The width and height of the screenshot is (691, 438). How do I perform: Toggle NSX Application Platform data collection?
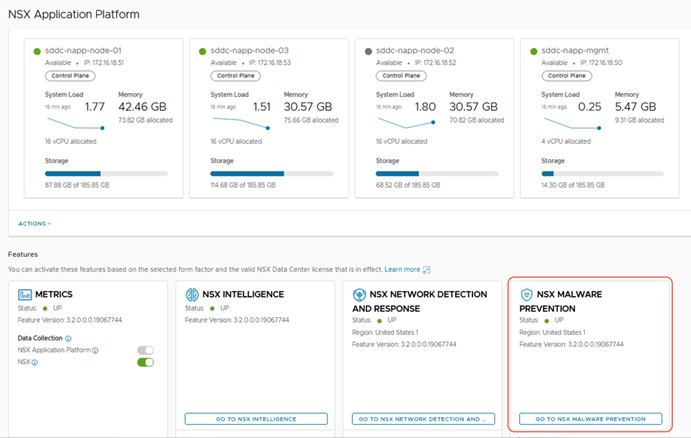[x=146, y=351]
